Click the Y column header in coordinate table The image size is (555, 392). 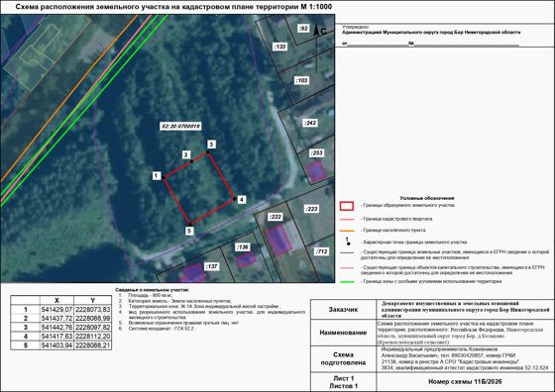(x=93, y=300)
